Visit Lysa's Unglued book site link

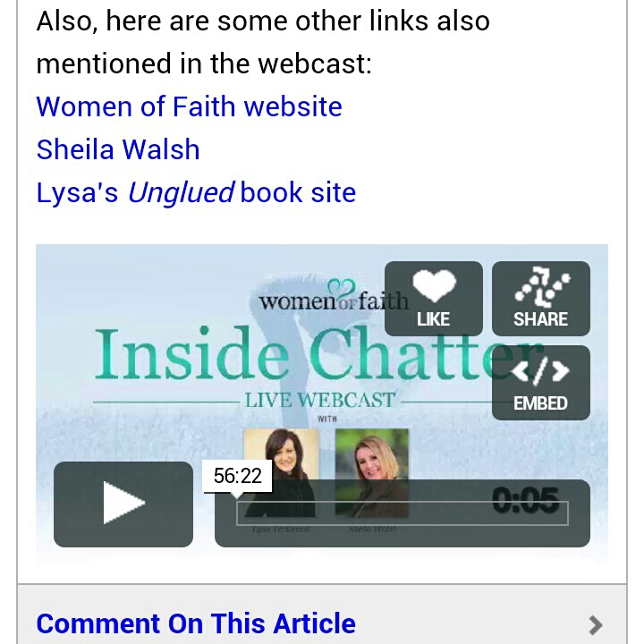coord(196,192)
